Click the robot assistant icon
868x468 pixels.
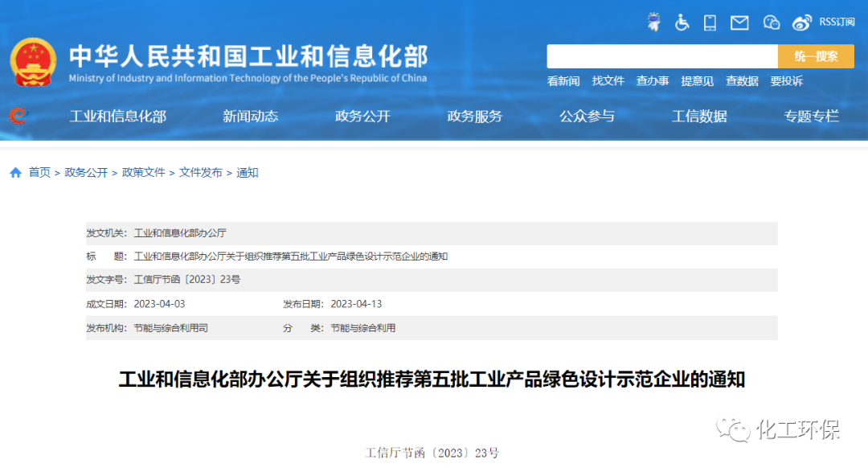coord(654,22)
